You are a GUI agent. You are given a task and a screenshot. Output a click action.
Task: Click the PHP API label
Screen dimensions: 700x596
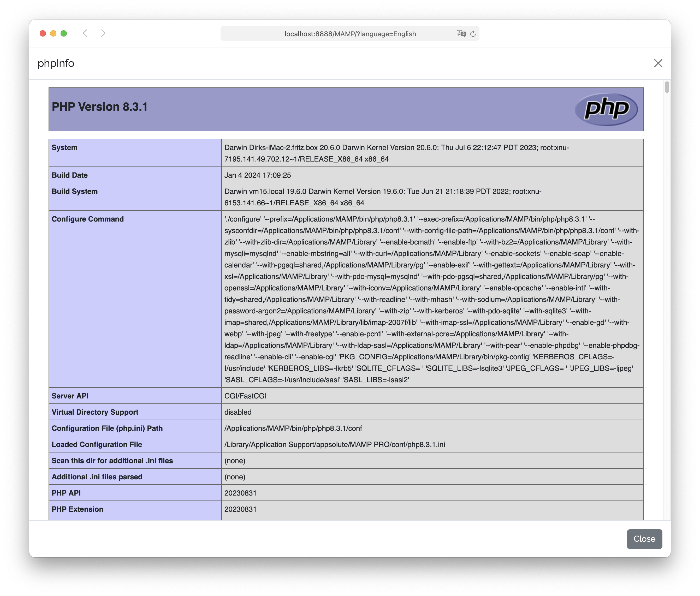pos(66,493)
